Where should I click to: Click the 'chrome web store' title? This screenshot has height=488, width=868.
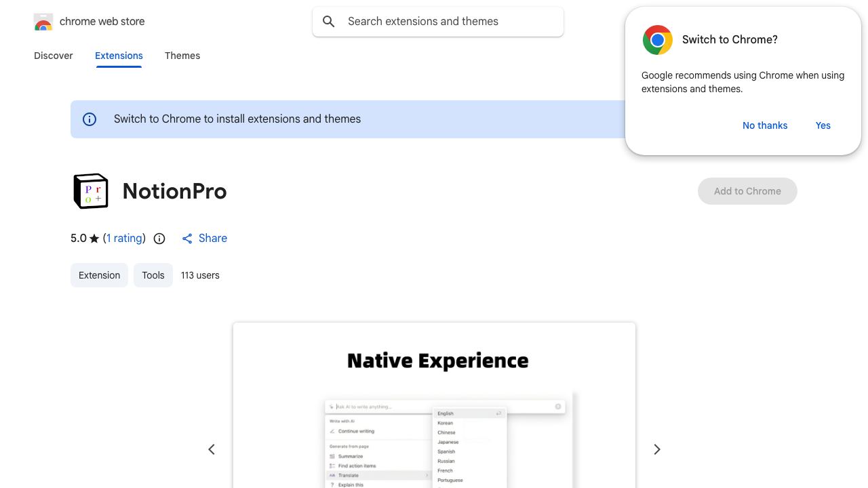click(102, 22)
